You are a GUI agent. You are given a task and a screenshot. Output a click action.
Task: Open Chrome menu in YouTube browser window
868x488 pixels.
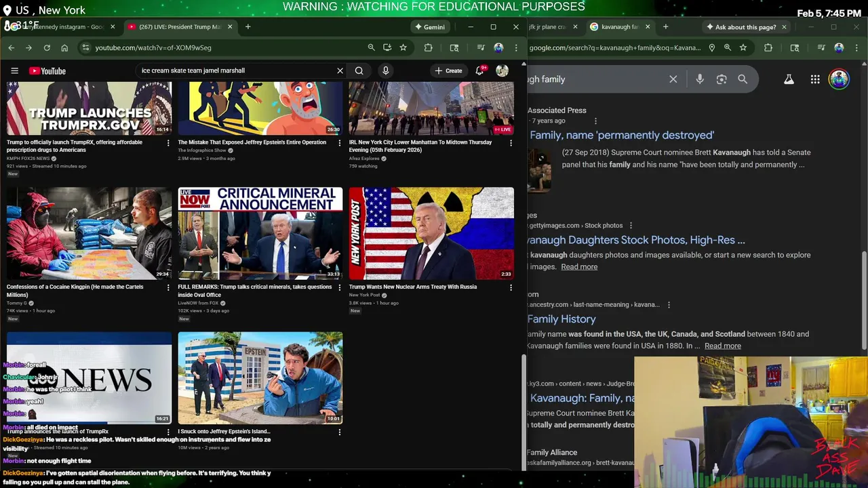(516, 47)
